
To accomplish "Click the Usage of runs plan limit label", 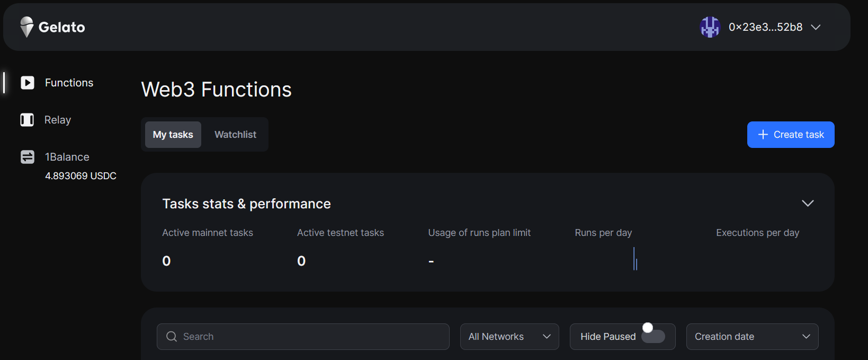I will pyautogui.click(x=479, y=233).
